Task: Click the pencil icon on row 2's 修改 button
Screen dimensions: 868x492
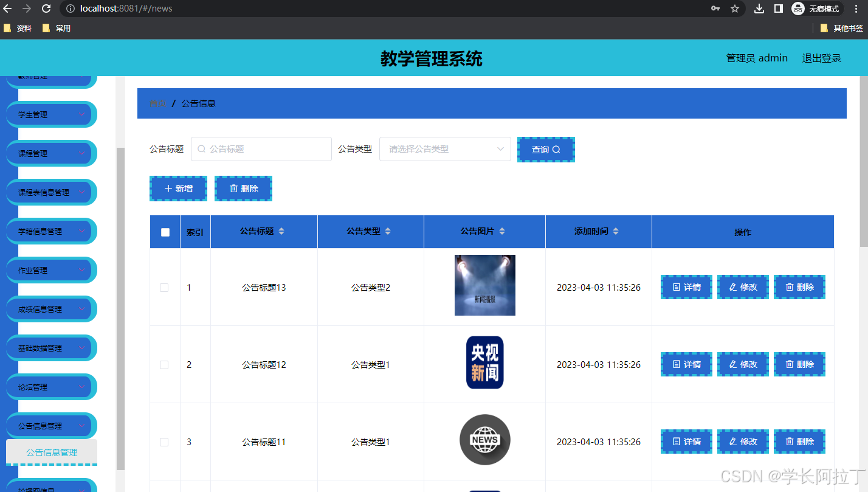Action: (x=732, y=364)
